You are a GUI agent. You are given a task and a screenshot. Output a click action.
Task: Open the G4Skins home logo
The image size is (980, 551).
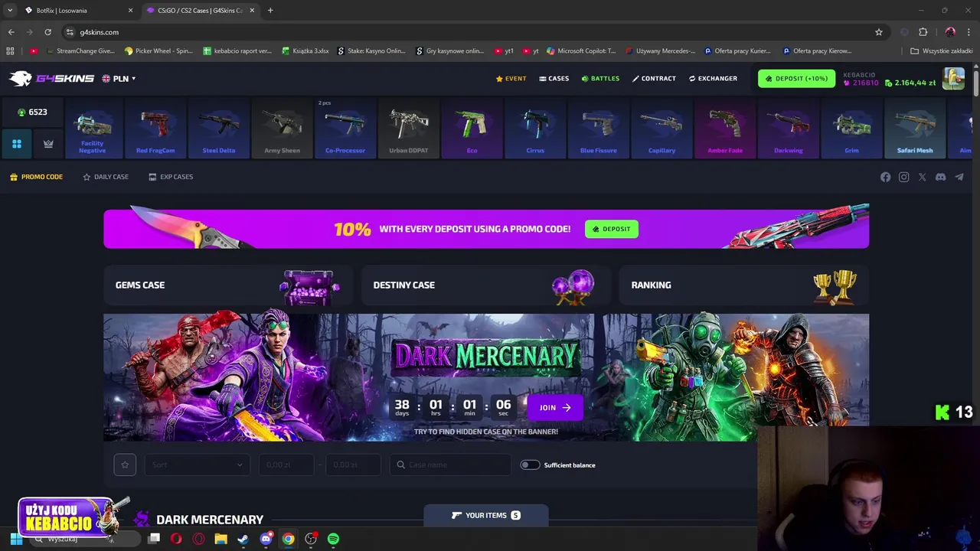[x=51, y=78]
